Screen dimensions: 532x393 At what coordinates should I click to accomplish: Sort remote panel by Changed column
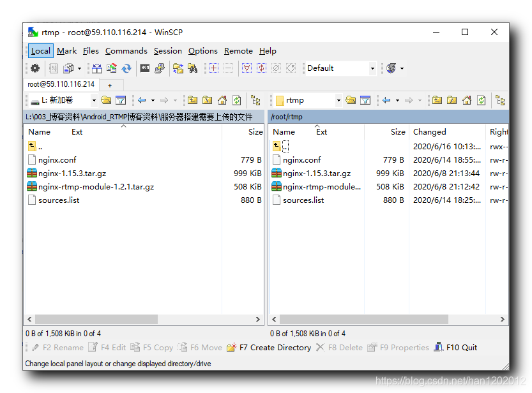447,132
